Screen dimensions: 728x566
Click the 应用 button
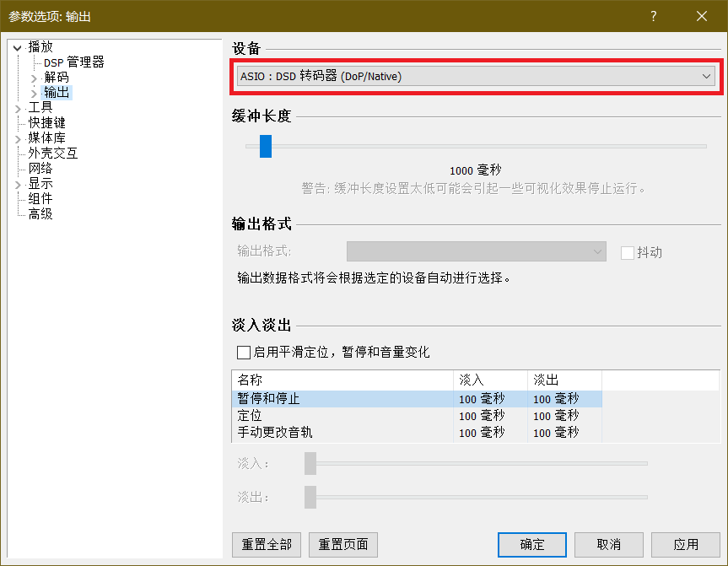point(686,544)
